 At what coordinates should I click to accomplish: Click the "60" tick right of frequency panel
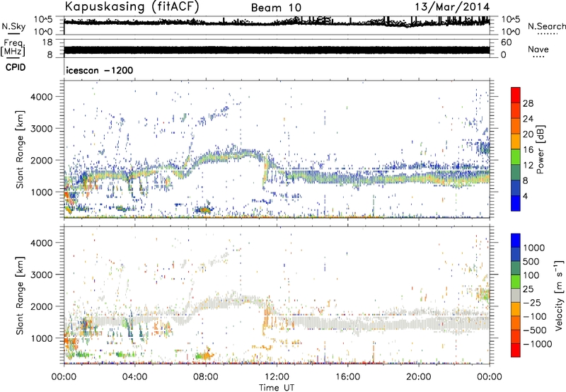coord(506,42)
